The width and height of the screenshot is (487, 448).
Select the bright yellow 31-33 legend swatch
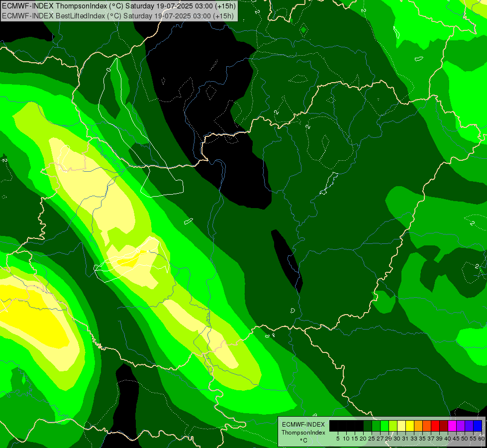click(x=410, y=426)
